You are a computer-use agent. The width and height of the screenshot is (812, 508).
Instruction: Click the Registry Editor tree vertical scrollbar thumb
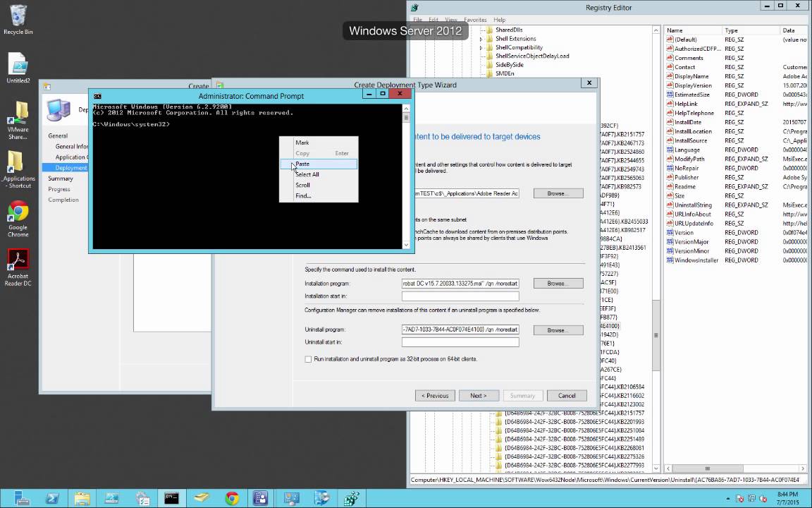coord(656,335)
